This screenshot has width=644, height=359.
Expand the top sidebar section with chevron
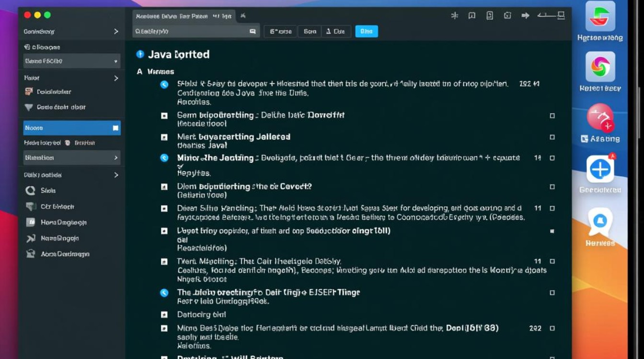116,32
